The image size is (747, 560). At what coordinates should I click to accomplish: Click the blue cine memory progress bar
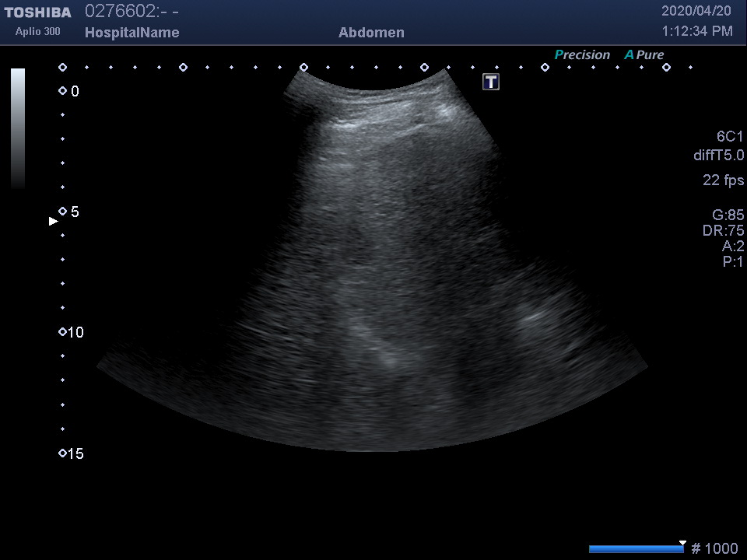635,549
